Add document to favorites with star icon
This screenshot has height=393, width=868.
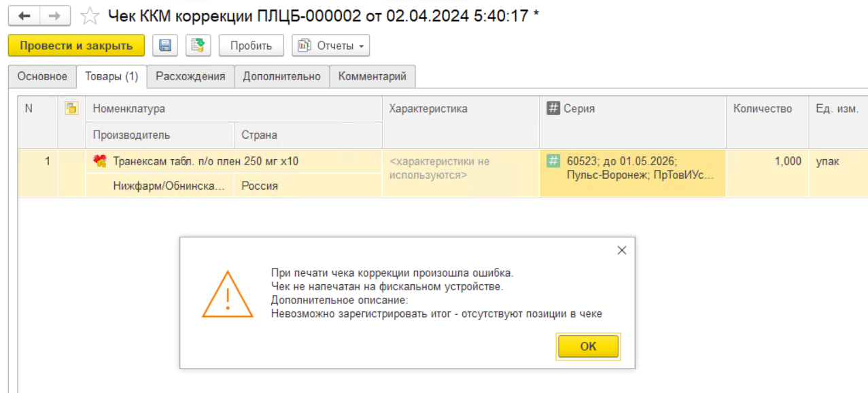click(x=90, y=16)
